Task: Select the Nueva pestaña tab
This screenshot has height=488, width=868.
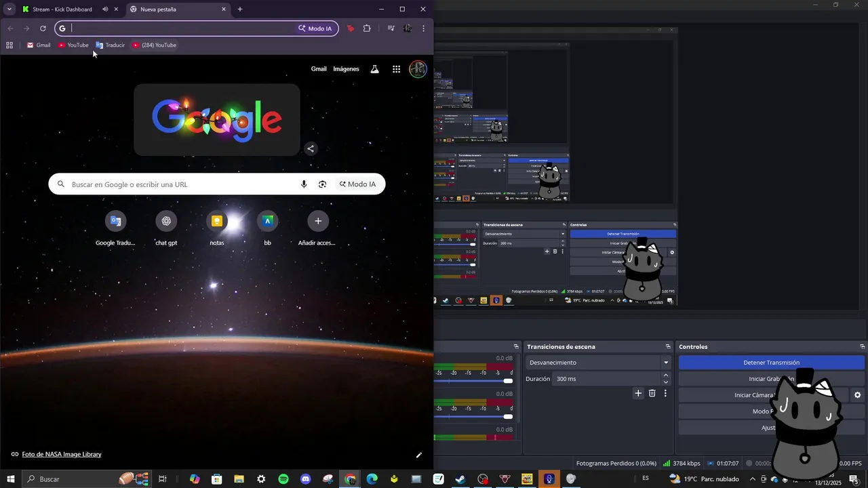Action: click(178, 9)
